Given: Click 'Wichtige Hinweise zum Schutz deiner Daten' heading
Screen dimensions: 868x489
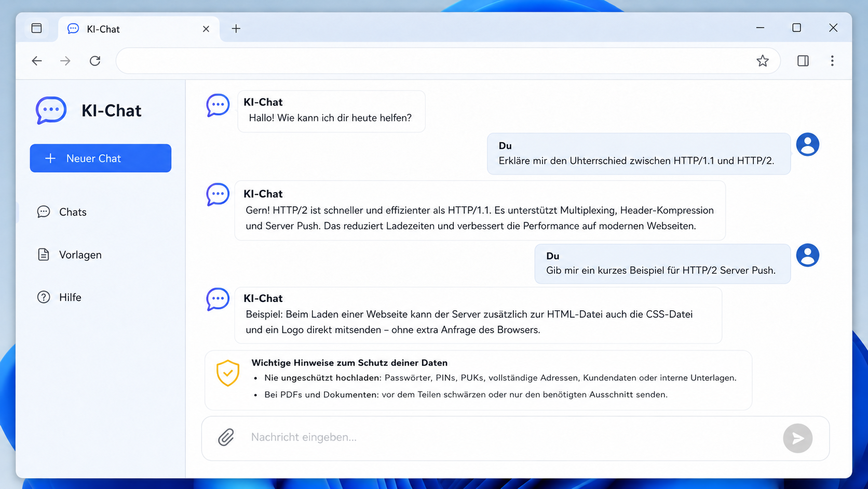Looking at the screenshot, I should 349,363.
